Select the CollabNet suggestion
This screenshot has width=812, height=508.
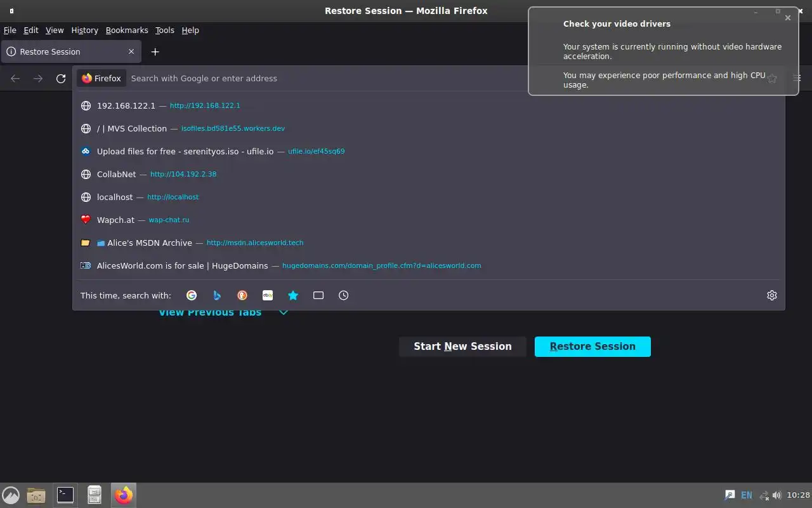(429, 174)
